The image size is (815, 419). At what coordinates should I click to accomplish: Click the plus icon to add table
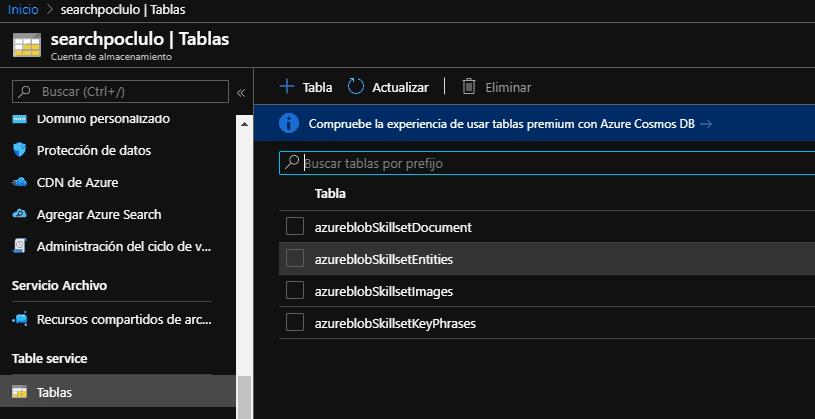point(287,86)
